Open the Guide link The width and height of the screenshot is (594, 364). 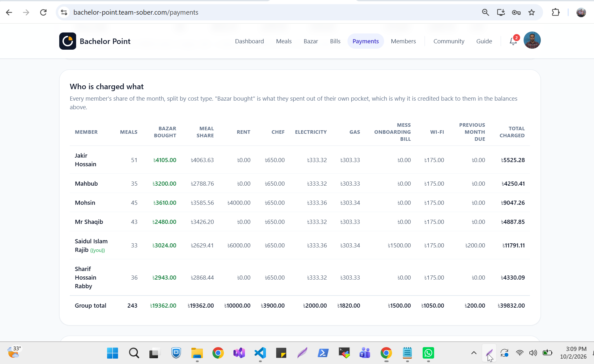pyautogui.click(x=484, y=41)
